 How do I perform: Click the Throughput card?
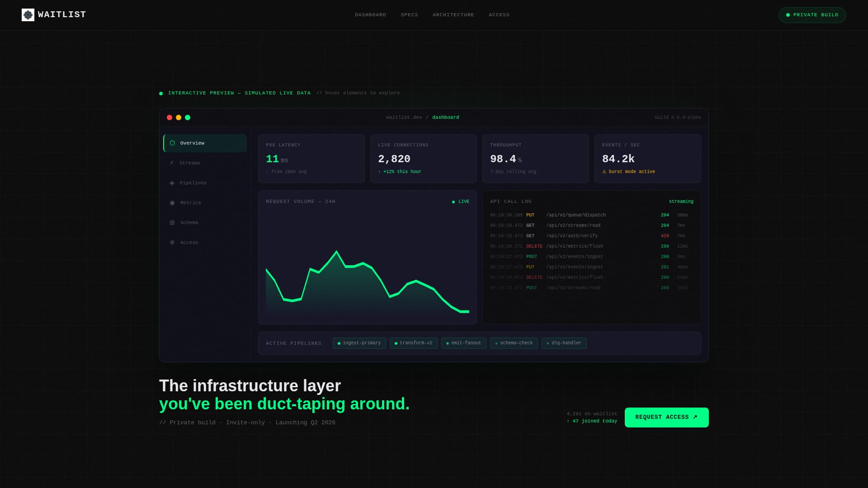click(536, 159)
